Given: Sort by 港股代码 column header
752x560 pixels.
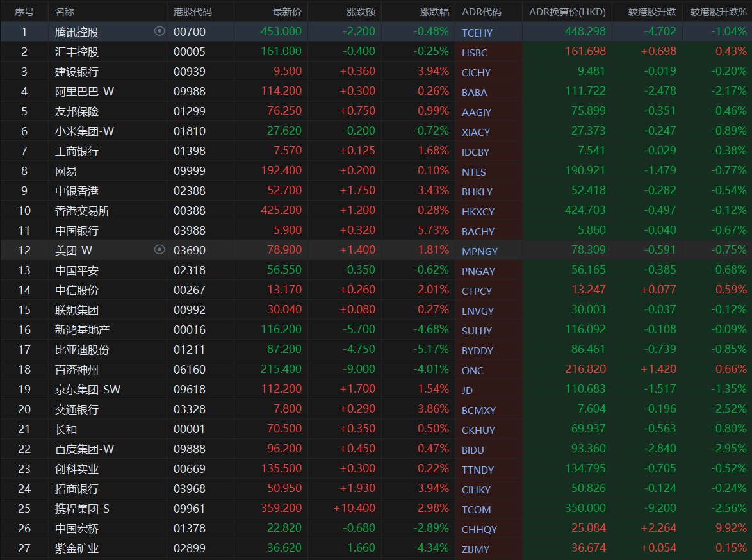Looking at the screenshot, I should (193, 12).
